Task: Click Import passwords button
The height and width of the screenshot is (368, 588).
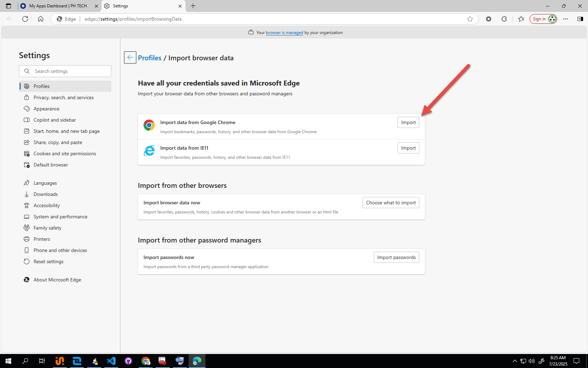Action: pos(396,257)
